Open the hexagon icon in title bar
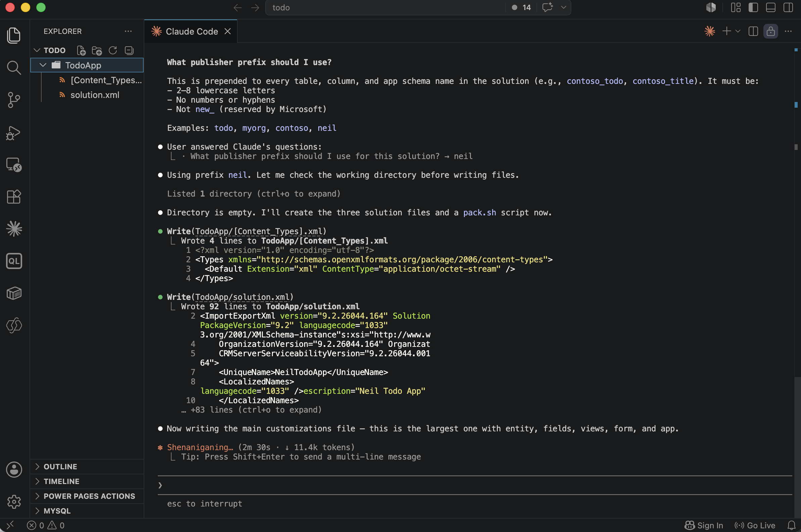Screen dimensions: 801x532 pos(711,7)
